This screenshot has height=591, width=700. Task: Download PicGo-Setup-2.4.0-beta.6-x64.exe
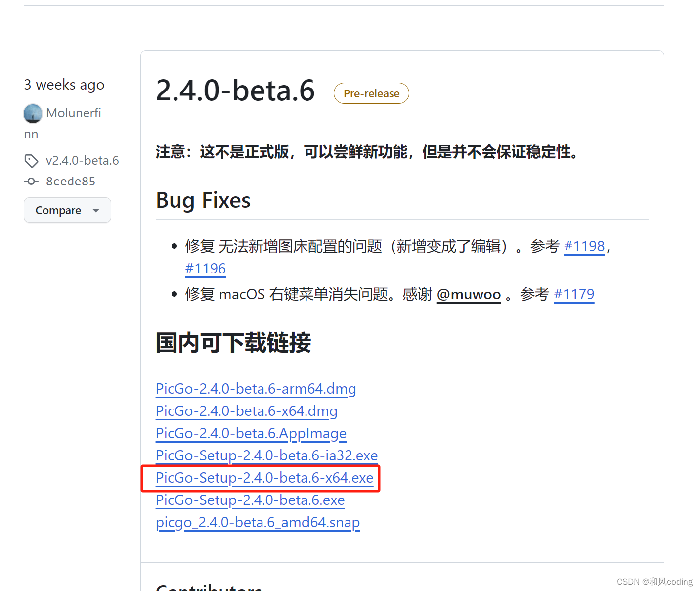(x=263, y=478)
